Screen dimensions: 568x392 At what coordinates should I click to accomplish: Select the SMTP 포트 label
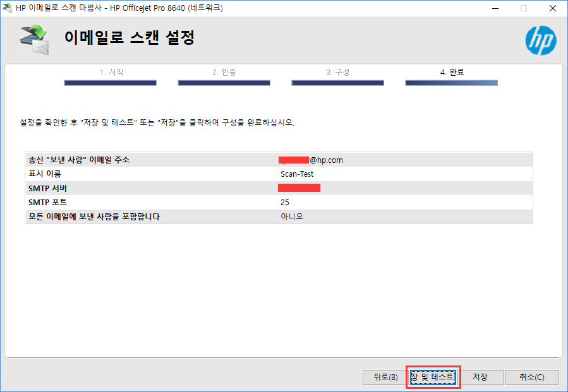[x=47, y=203]
